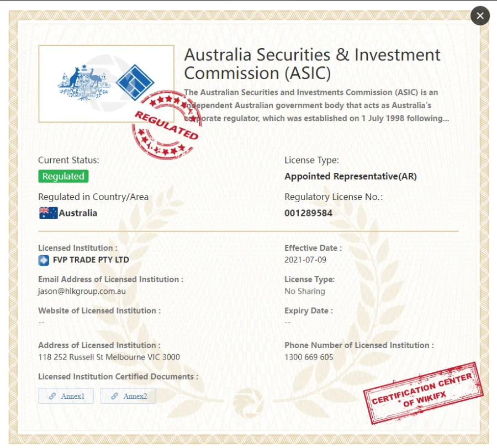Click the jason@hlkgroup.com.au email address
Image resolution: width=497 pixels, height=448 pixels.
82,291
